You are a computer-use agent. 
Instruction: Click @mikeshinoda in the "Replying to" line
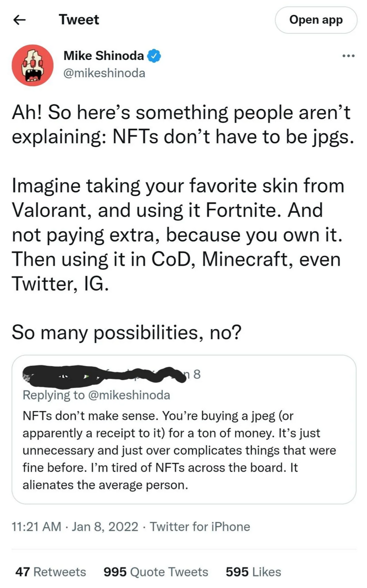click(x=128, y=395)
